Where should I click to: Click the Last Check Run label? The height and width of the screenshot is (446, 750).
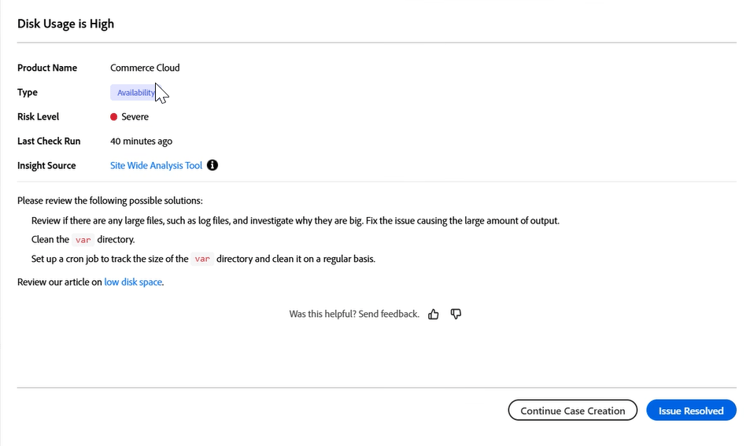49,141
